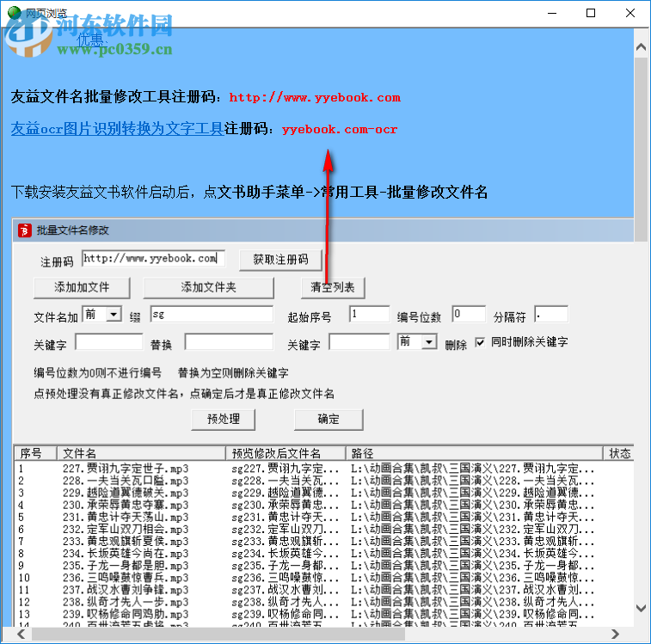The image size is (651, 644).
Task: Select row 239.叹杨修命同鸡肋.mp3
Action: [x=126, y=614]
